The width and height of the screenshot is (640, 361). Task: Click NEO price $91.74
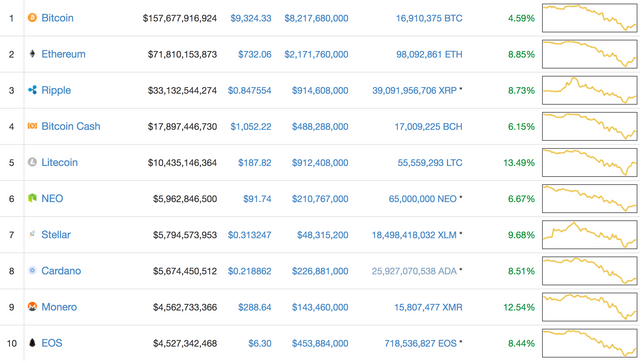[x=257, y=199]
